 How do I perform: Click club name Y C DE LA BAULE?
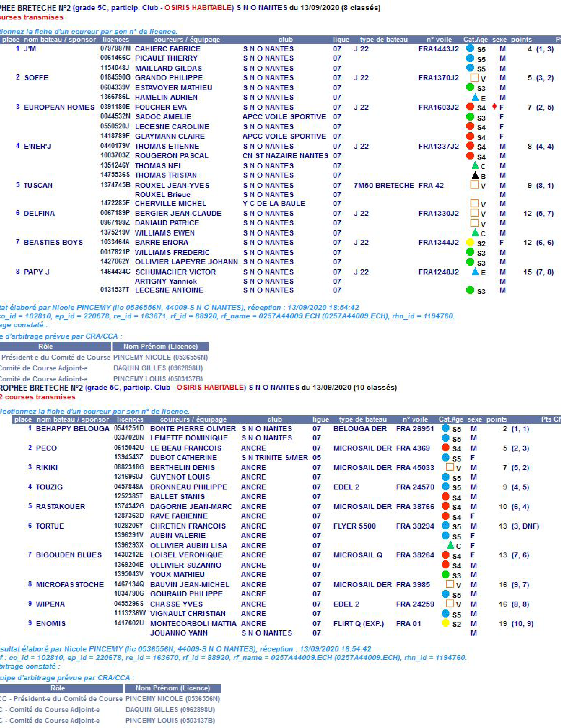click(274, 203)
